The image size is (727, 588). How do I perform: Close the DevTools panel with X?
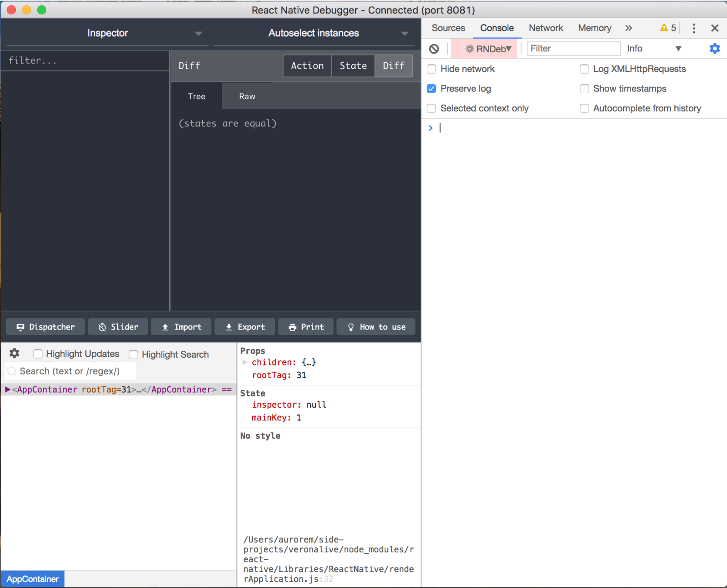click(715, 28)
